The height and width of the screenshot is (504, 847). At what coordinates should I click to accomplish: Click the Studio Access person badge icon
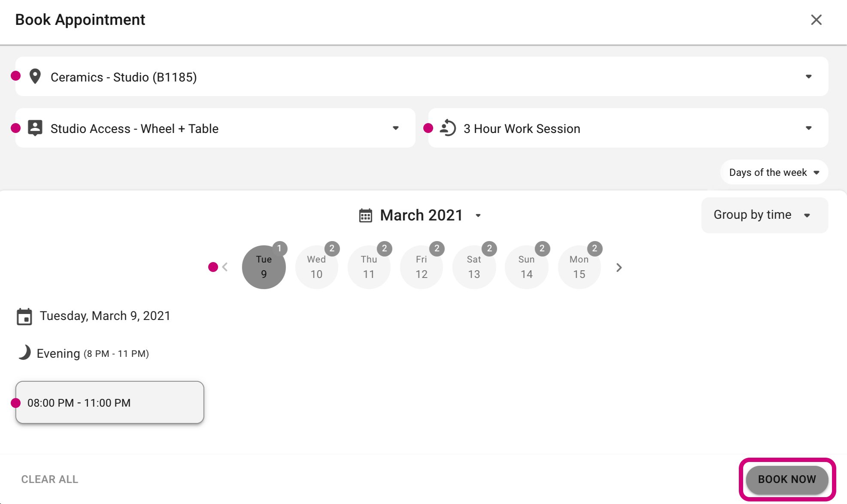[35, 128]
